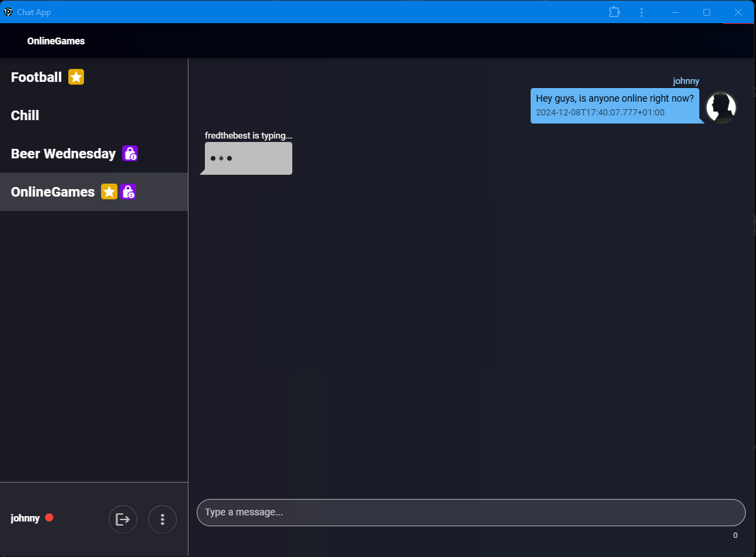Click the red status dot beside johnny
This screenshot has height=557, width=756.
point(50,517)
